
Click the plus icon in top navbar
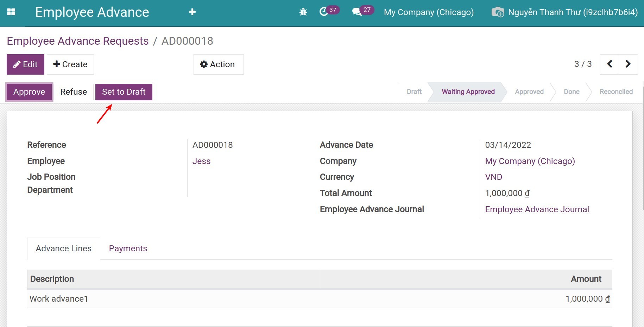[192, 12]
